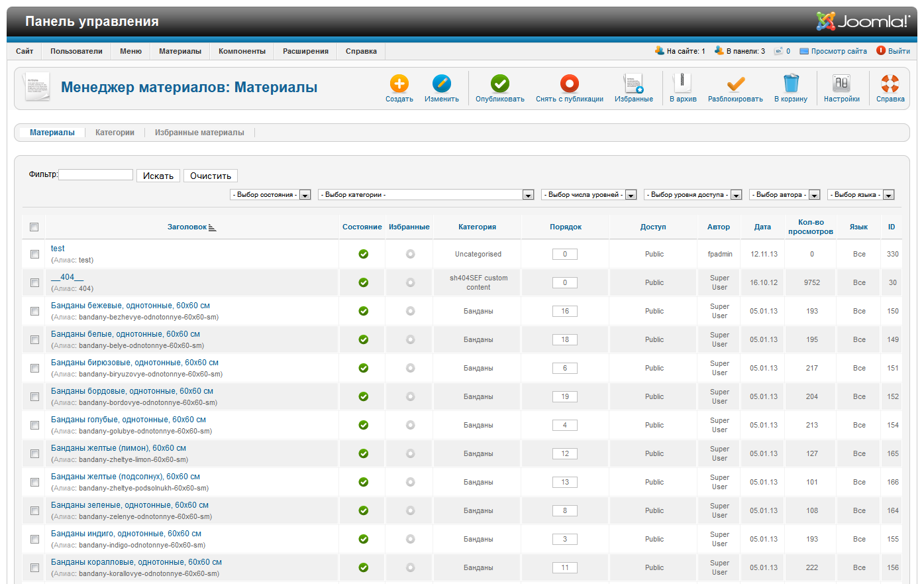The image size is (924, 584).
Task: Switch to the Категории tab
Action: [115, 133]
